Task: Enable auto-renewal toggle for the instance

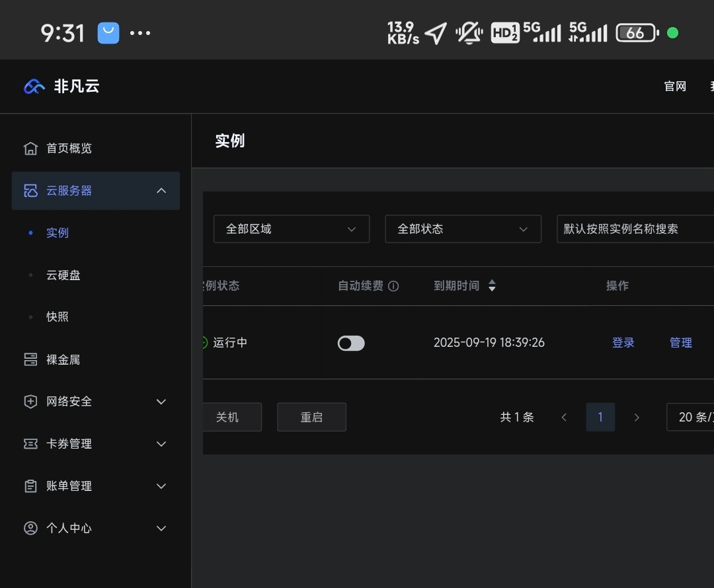Action: tap(350, 343)
